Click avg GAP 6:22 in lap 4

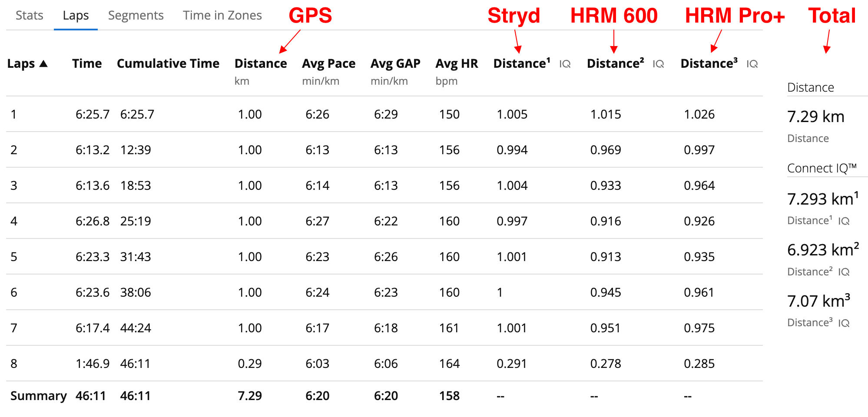pos(386,221)
